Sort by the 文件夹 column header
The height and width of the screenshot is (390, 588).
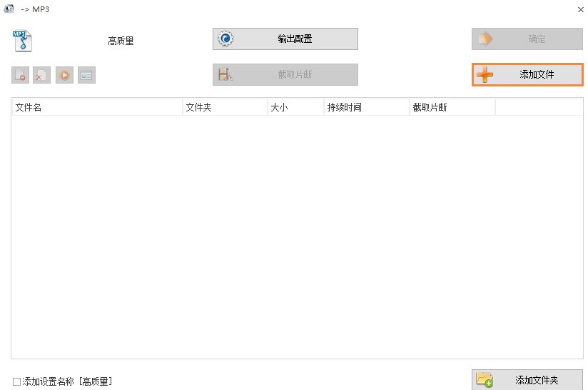tap(225, 107)
